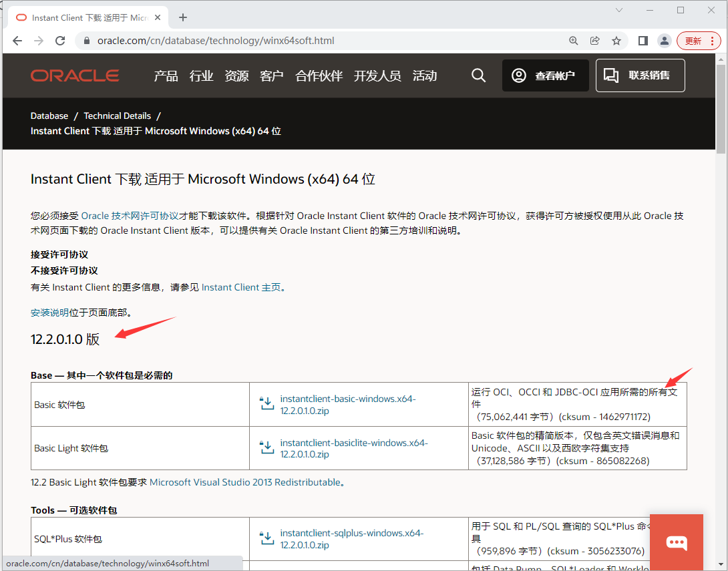
Task: Share this page from address bar
Action: click(x=594, y=41)
